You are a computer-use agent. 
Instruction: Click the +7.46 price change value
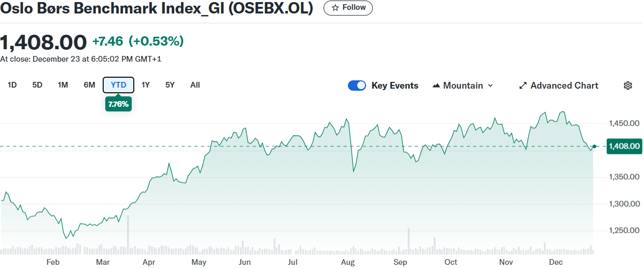tap(107, 41)
